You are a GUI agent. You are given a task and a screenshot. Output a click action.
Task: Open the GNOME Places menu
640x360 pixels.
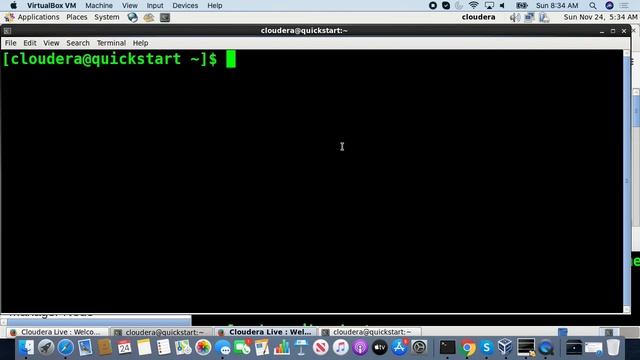[77, 17]
